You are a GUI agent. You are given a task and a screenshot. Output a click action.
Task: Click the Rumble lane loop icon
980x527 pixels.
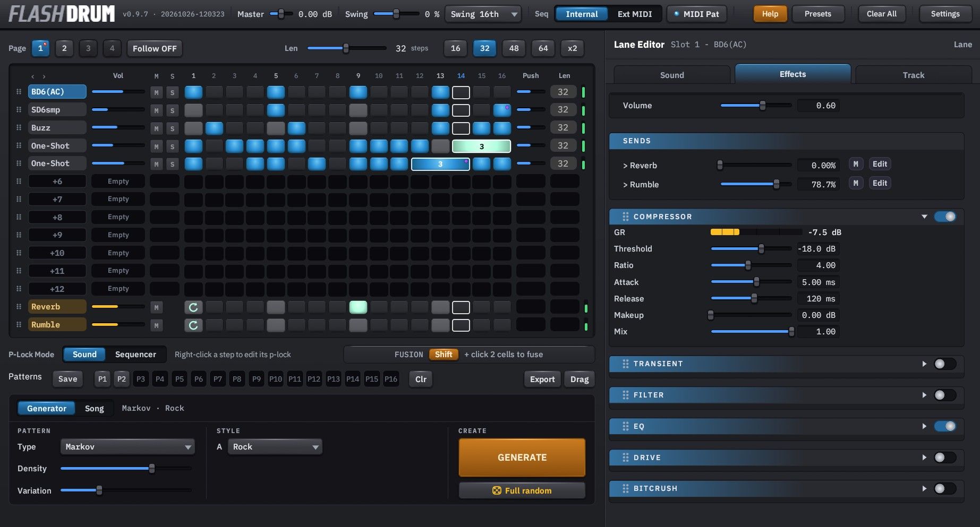(x=193, y=325)
